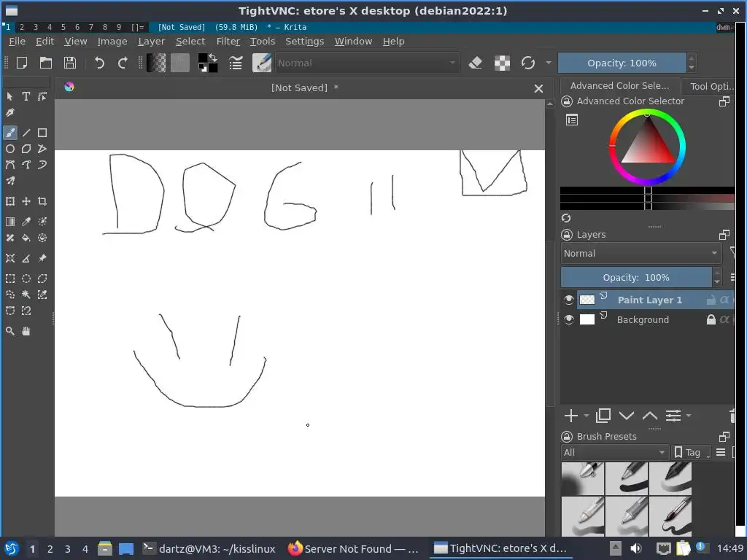Pick the Color sampler eyedropper tool
The height and width of the screenshot is (560, 747).
click(26, 222)
